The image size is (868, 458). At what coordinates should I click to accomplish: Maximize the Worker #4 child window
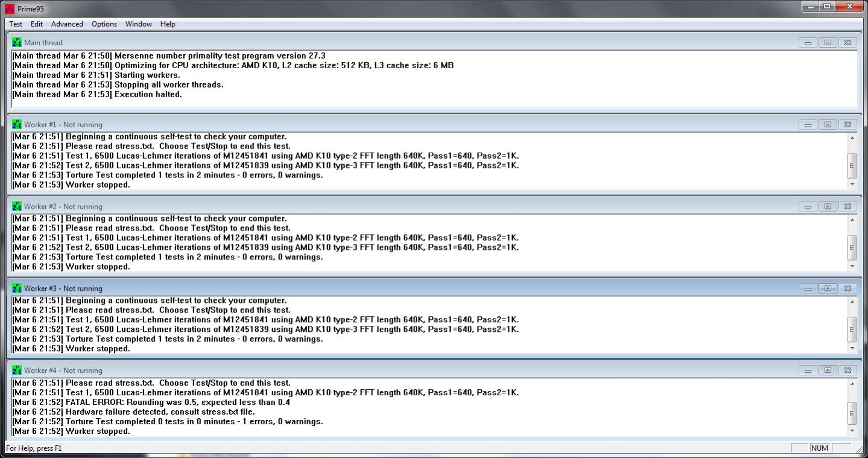point(828,371)
